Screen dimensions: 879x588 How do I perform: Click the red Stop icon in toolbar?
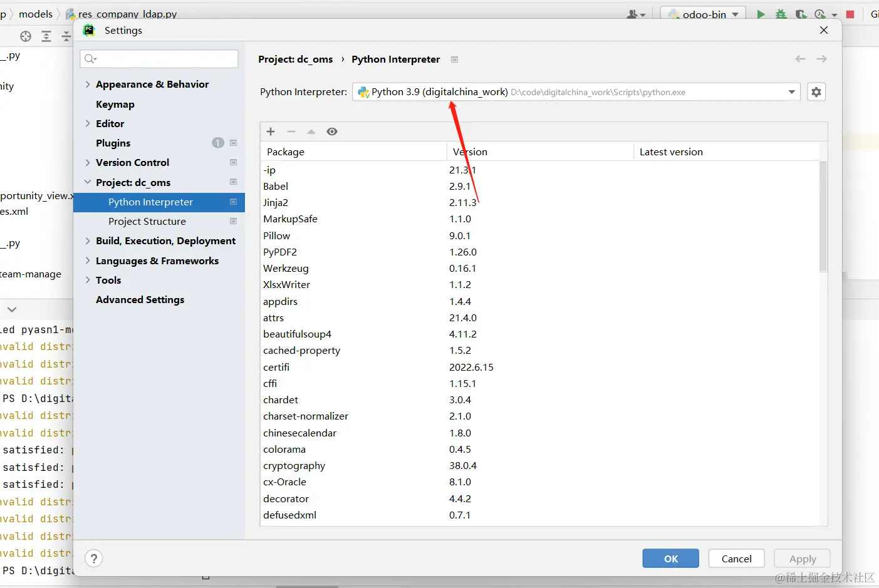pos(850,14)
